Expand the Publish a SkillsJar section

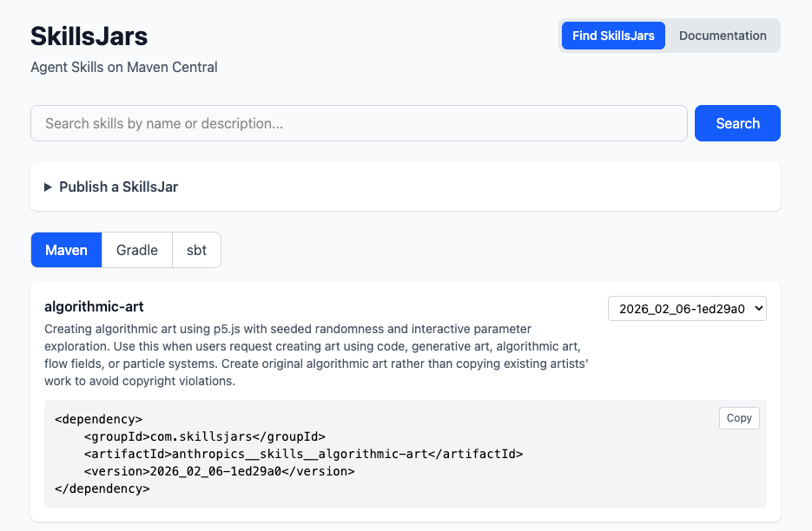(111, 187)
